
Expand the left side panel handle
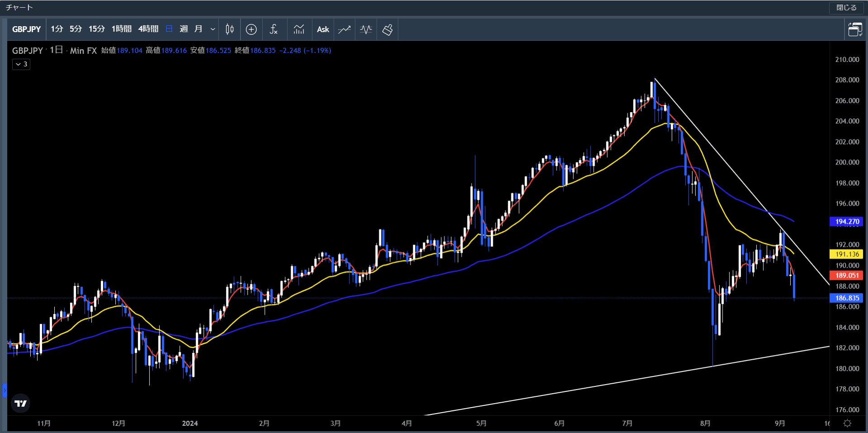click(5, 390)
